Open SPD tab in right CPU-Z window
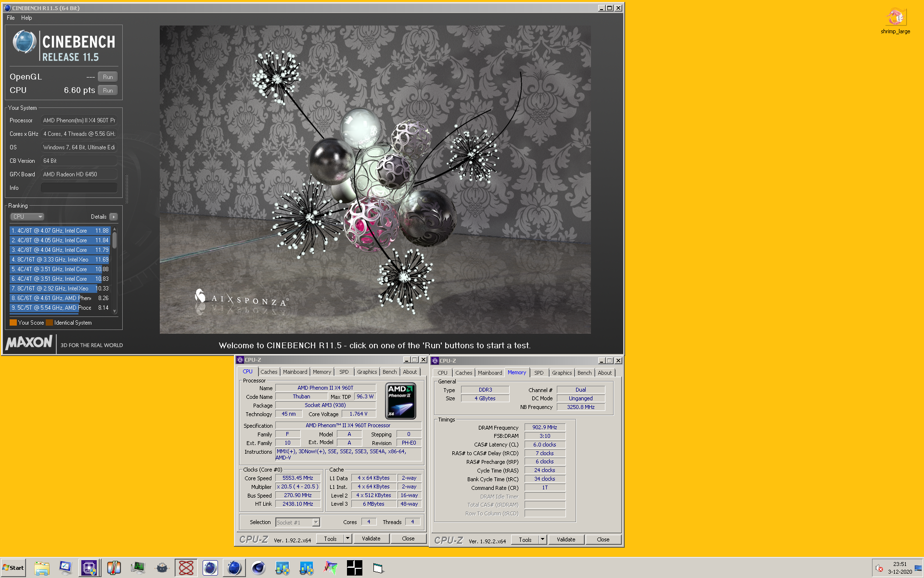 [539, 373]
